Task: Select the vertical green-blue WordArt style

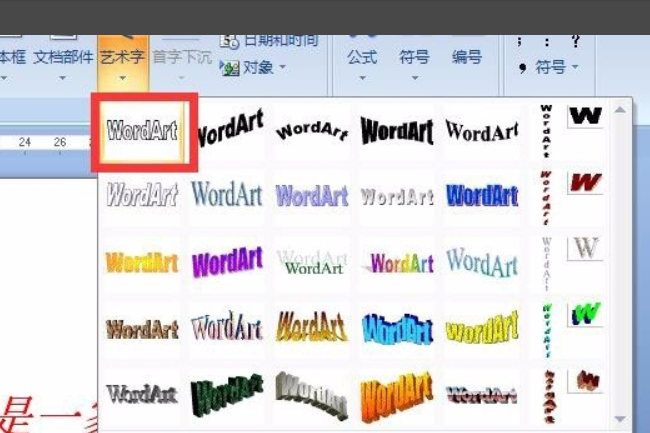Action: click(x=547, y=331)
